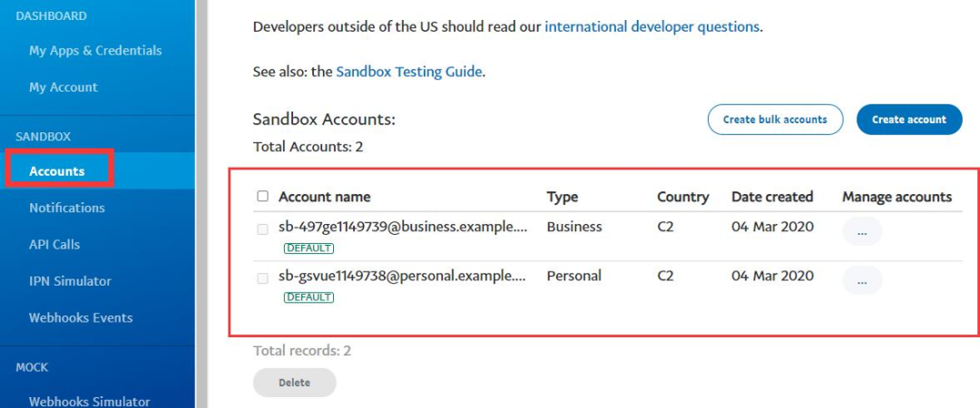Open manage menu for personal account
The width and height of the screenshot is (980, 408).
[x=862, y=281]
